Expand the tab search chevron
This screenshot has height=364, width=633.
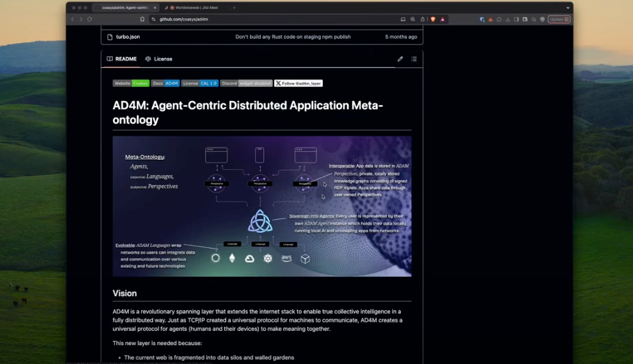click(568, 8)
